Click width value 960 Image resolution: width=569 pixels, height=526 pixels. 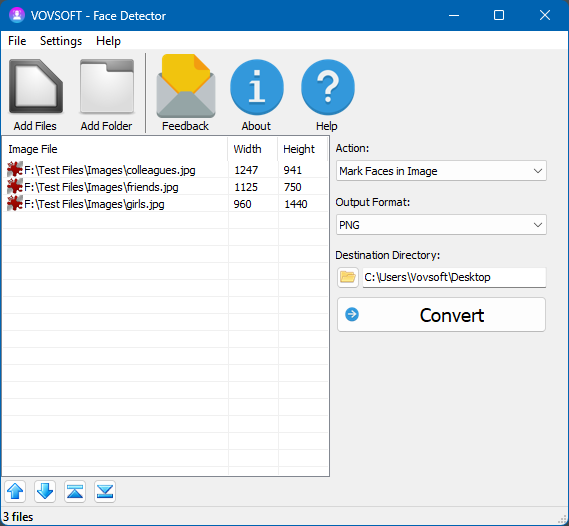click(x=242, y=204)
